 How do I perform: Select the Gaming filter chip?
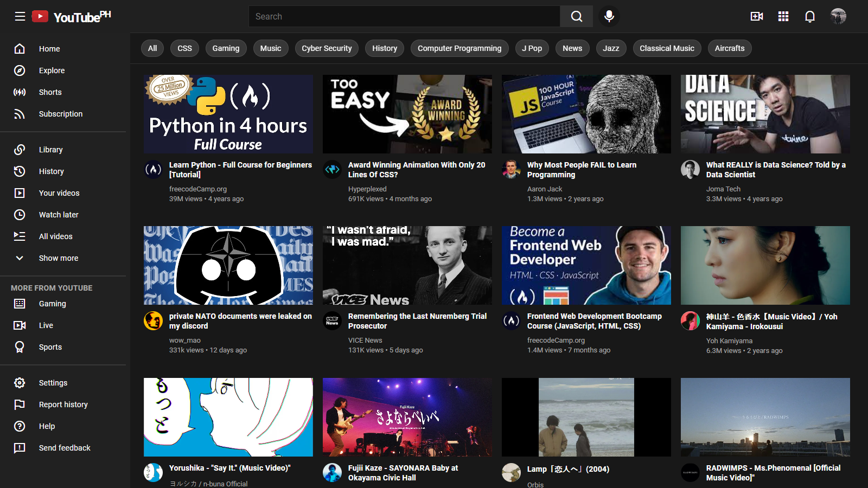(226, 48)
